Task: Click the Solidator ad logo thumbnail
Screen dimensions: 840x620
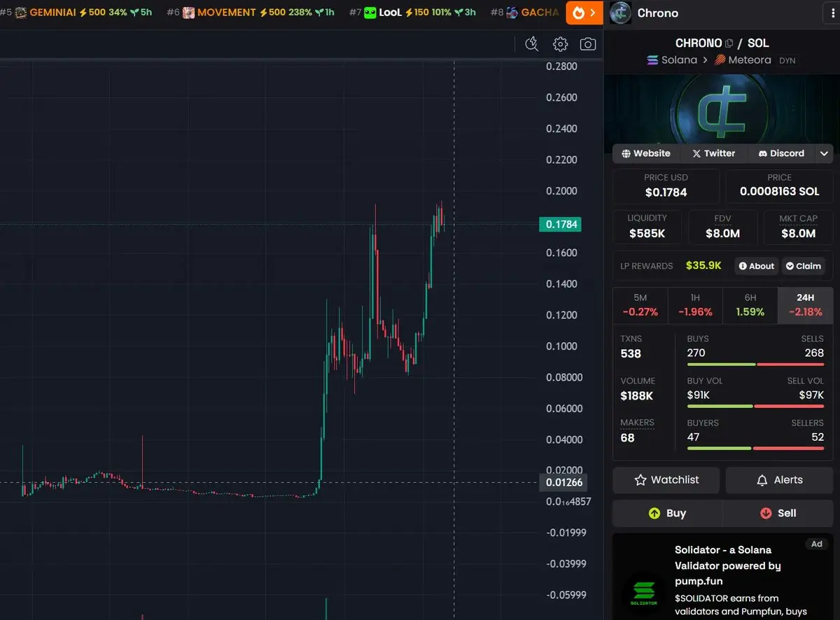Action: pyautogui.click(x=644, y=593)
